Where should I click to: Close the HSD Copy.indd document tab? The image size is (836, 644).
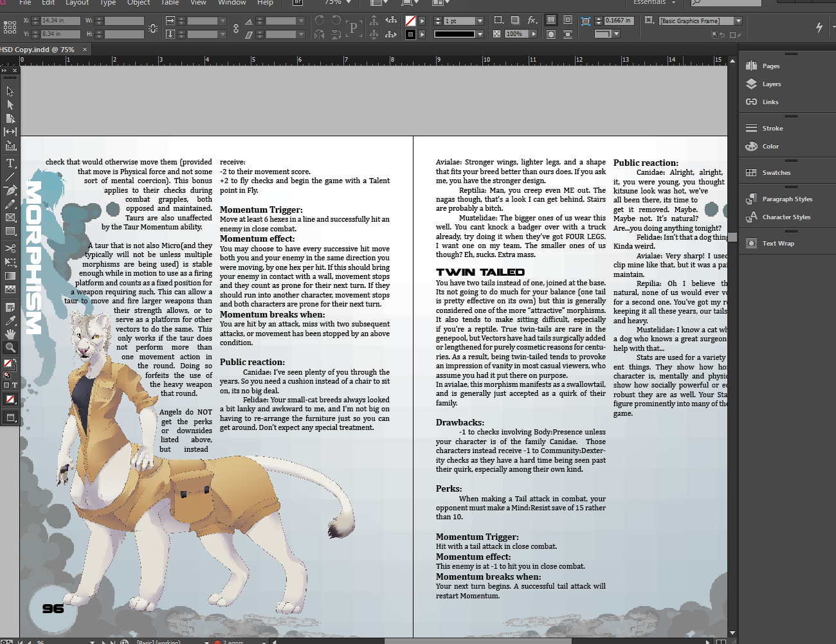click(85, 49)
